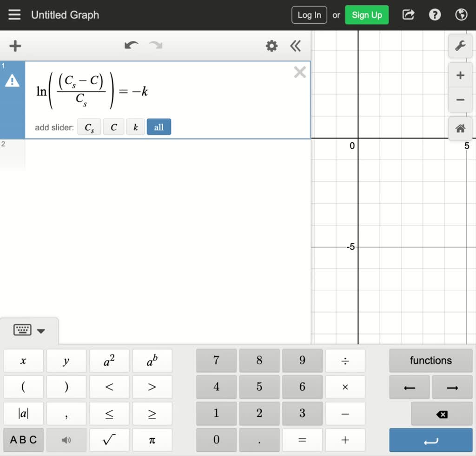This screenshot has height=456, width=476.
Task: Open the language globe menu
Action: coord(461,15)
